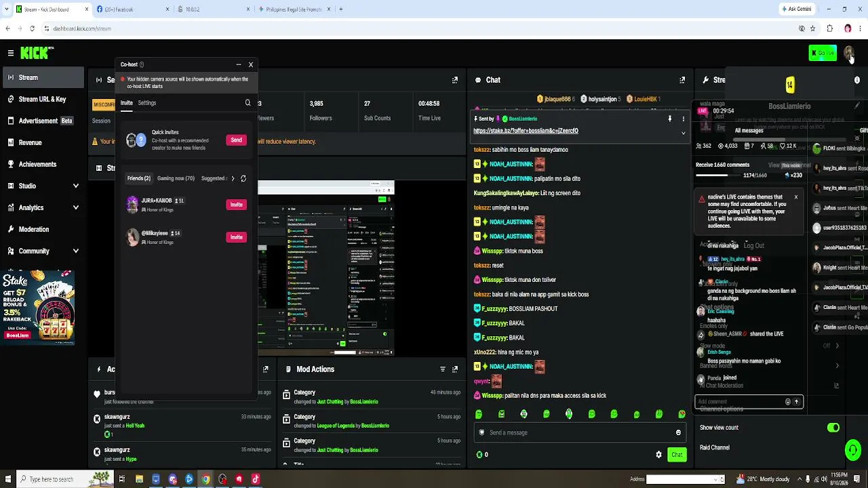Send a Quick Invite
This screenshot has height=488, width=868.
click(236, 140)
